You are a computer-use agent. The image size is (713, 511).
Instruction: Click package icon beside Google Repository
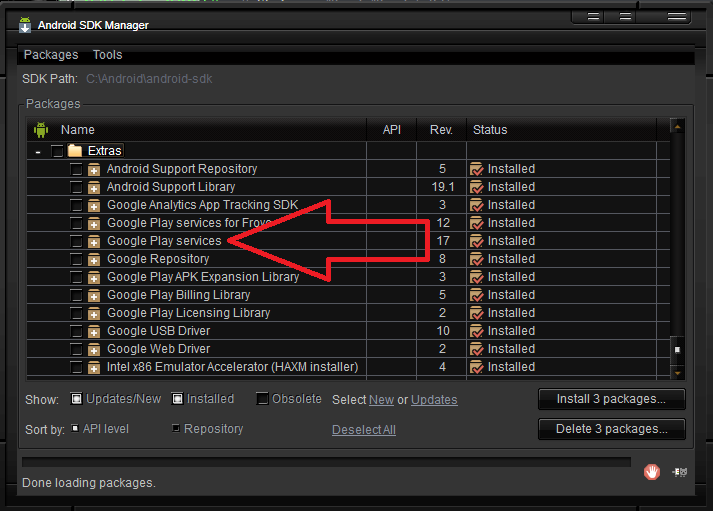94,259
